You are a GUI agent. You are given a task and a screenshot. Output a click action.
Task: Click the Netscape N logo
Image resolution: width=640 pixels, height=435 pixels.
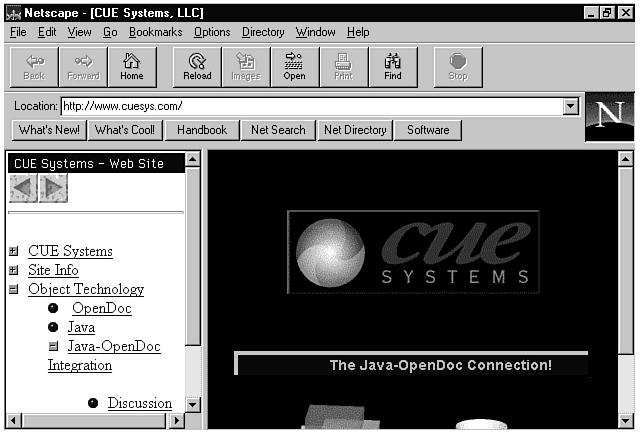pyautogui.click(x=609, y=117)
